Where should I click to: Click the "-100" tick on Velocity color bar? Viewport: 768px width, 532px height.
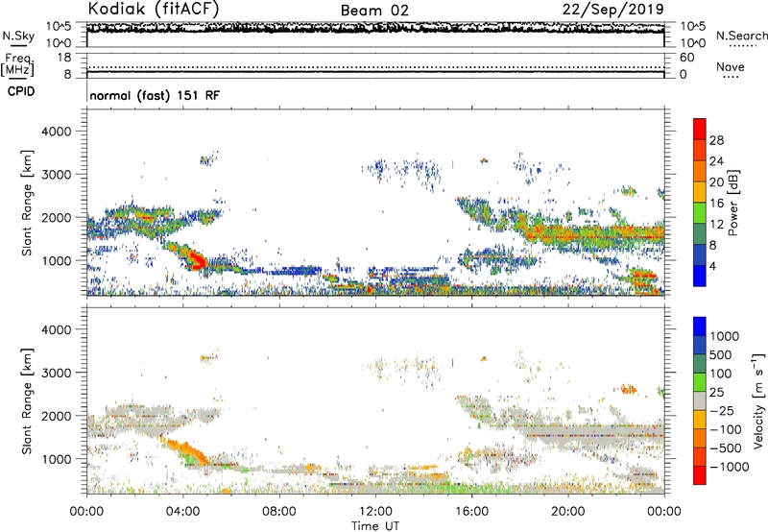[x=726, y=429]
